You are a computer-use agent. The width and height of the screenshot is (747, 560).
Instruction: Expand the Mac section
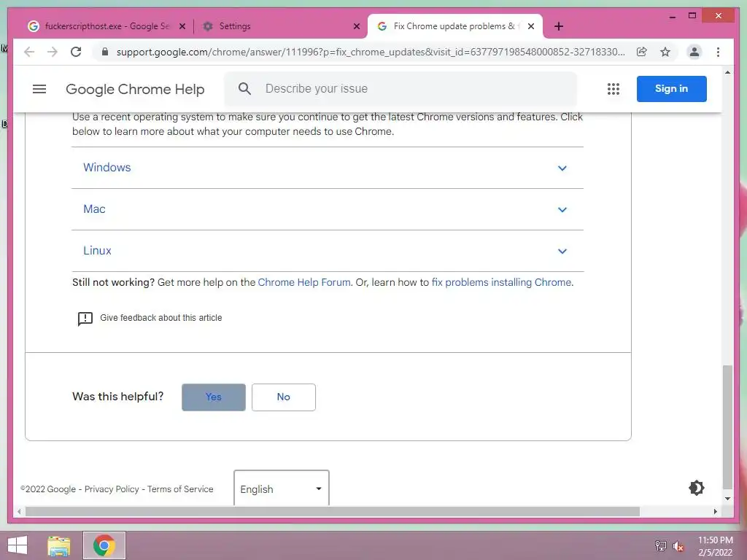tap(328, 209)
